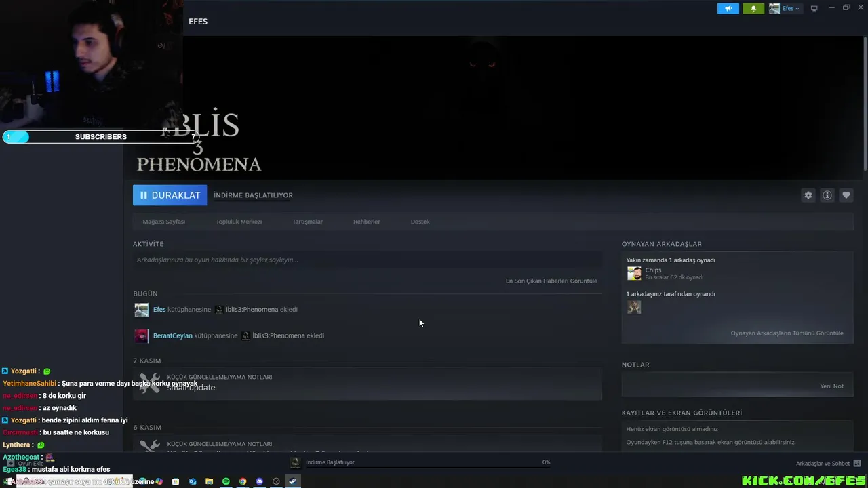Show game info icon
Image resolution: width=868 pixels, height=488 pixels.
[827, 195]
